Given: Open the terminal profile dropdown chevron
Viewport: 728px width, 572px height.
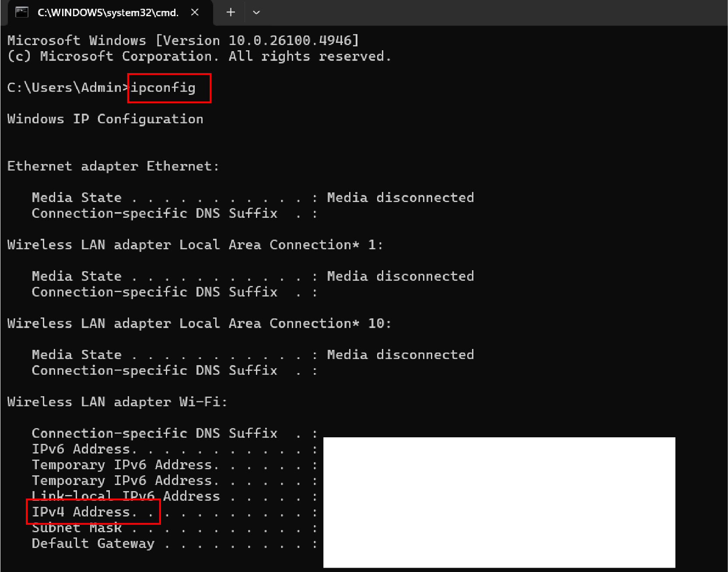Looking at the screenshot, I should point(256,13).
